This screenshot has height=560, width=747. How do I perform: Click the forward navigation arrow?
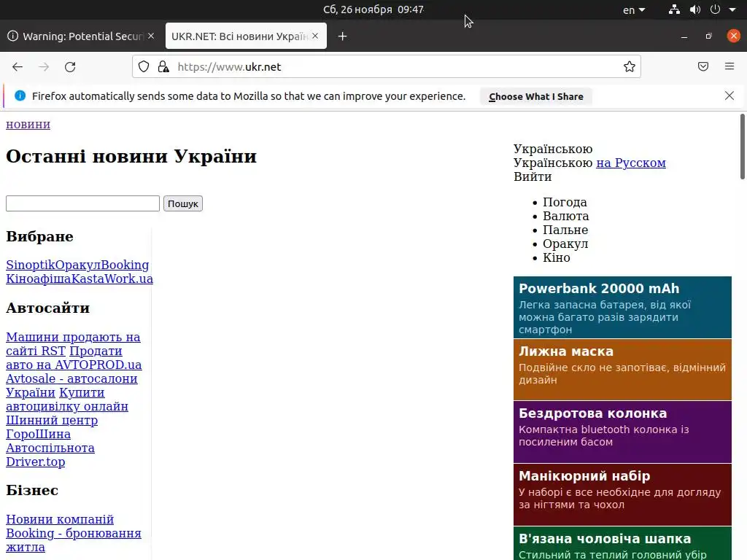[x=44, y=66]
